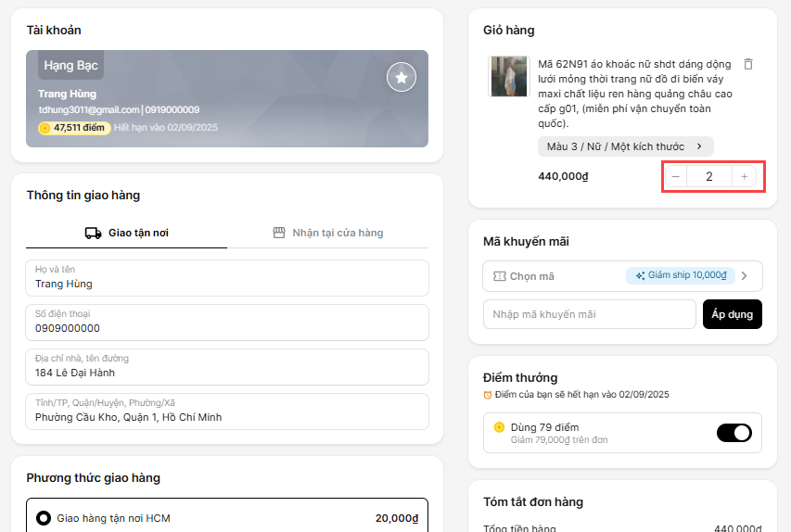791x532 pixels.
Task: Click the plus icon to increase quantity
Action: point(744,176)
